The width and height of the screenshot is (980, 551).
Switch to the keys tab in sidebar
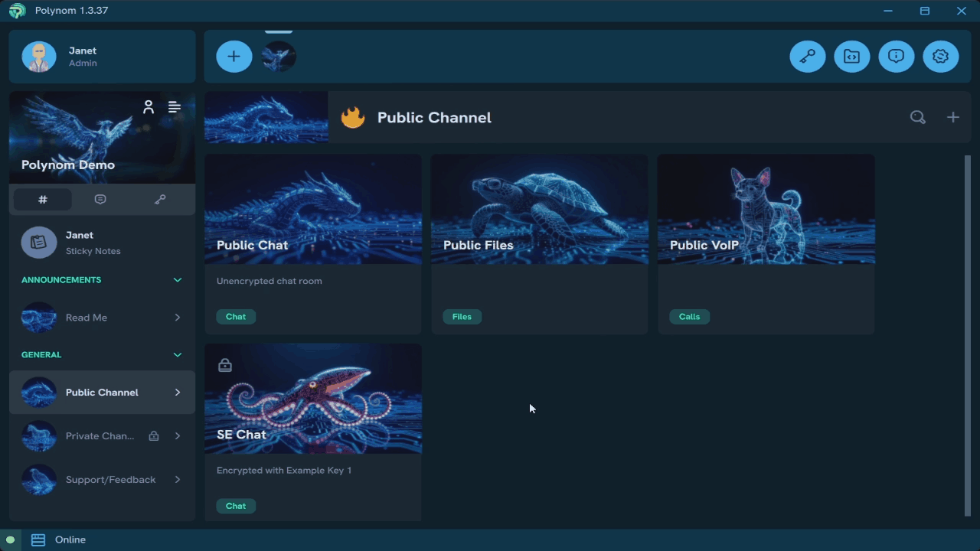(160, 200)
